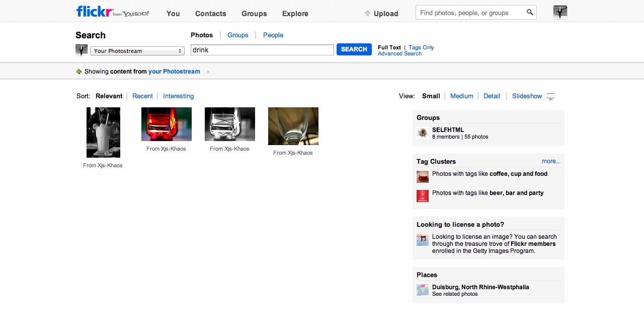
Task: Click the Getty Images license icon
Action: click(423, 240)
